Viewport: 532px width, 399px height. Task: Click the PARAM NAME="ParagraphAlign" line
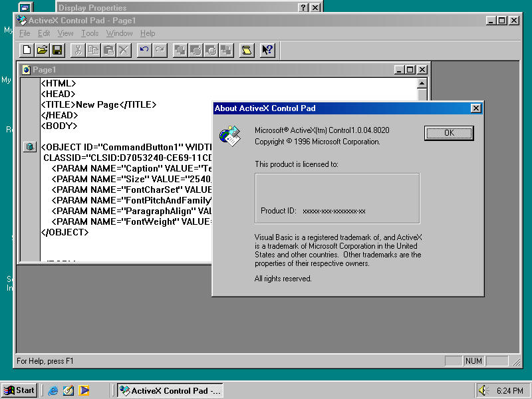tap(132, 211)
